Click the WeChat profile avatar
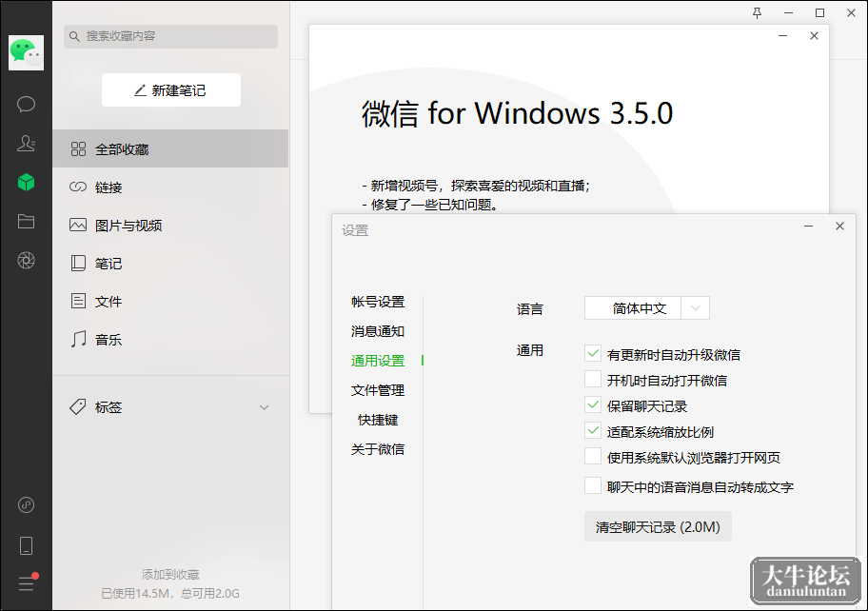Viewport: 868px width, 611px height. pyautogui.click(x=26, y=52)
